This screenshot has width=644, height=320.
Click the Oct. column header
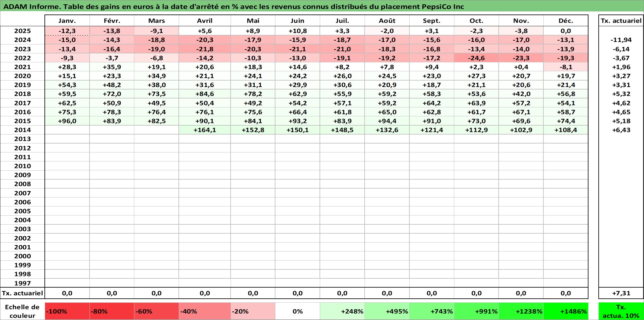(x=476, y=21)
